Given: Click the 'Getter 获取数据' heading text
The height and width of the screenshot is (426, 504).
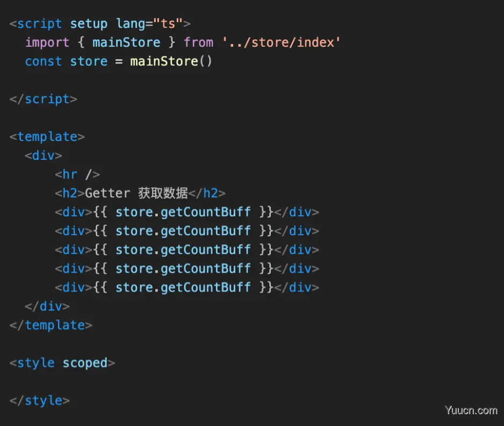Looking at the screenshot, I should tap(136, 193).
